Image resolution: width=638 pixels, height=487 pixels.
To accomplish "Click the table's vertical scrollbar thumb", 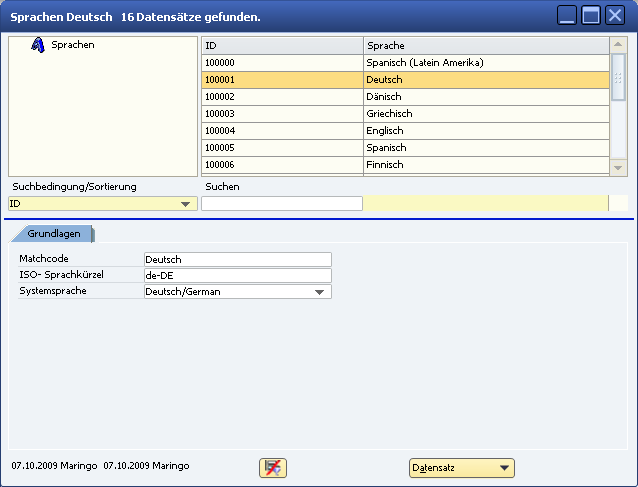I will coord(618,78).
